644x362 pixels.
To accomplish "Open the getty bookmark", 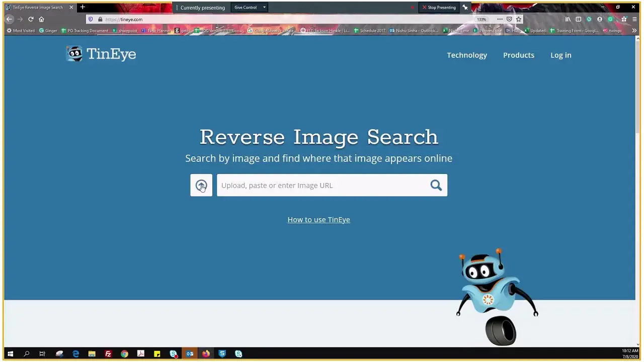I will [182, 31].
